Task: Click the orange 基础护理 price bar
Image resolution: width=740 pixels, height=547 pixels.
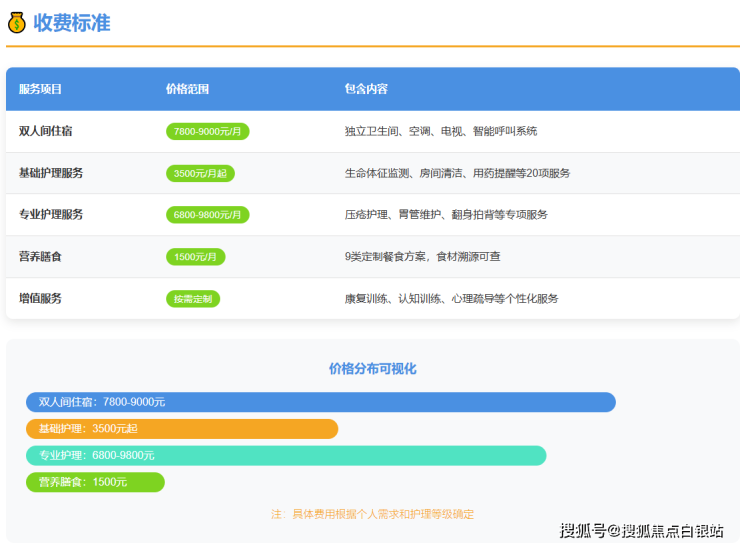Action: click(x=182, y=429)
